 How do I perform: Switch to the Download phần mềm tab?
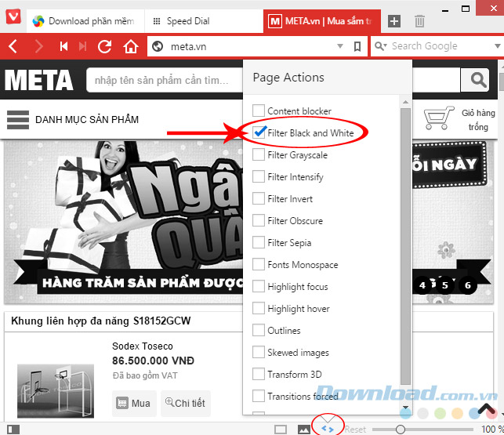tap(85, 21)
